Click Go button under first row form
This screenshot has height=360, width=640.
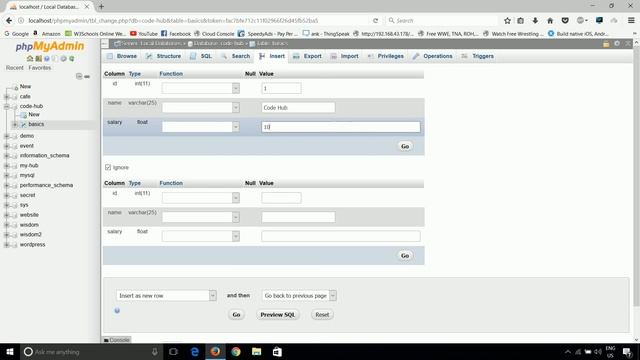[405, 146]
